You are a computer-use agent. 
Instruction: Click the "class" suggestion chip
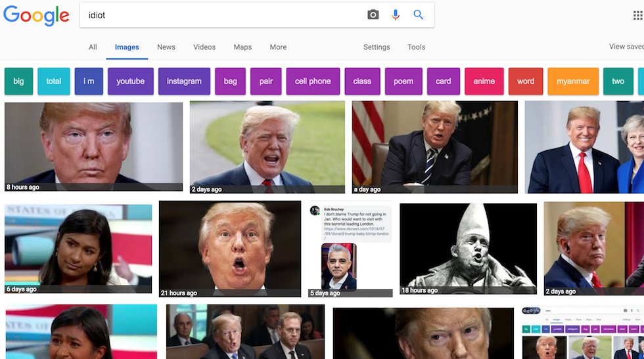click(x=362, y=81)
